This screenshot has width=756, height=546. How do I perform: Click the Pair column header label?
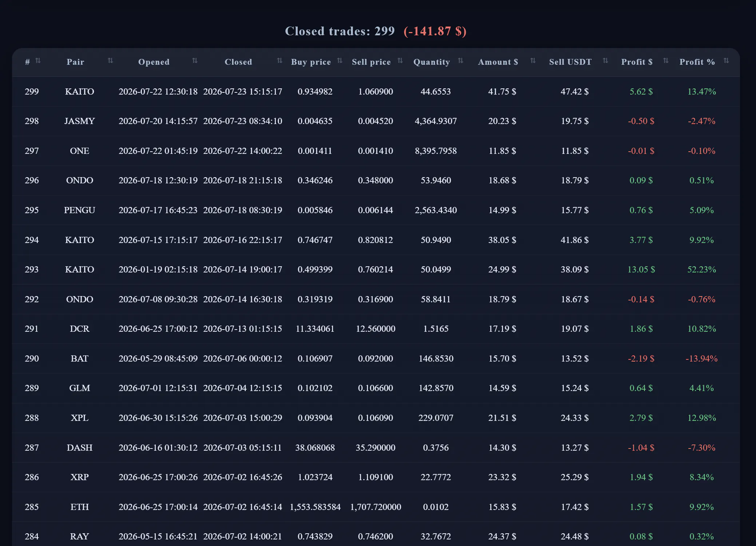point(75,62)
